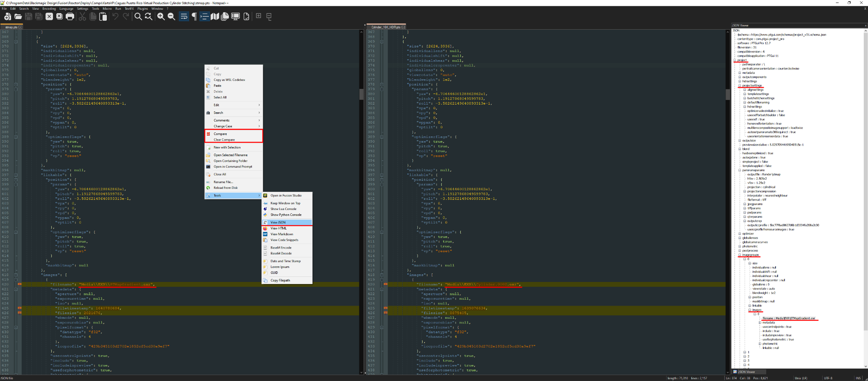Image resolution: width=868 pixels, height=381 pixels.
Task: Collapse fold marker at line 421 in left editor
Action: (x=16, y=289)
